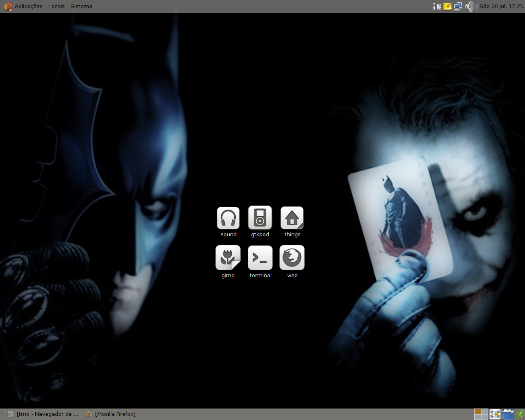Click the volume speaker icon
The width and height of the screenshot is (525, 420).
(x=470, y=7)
